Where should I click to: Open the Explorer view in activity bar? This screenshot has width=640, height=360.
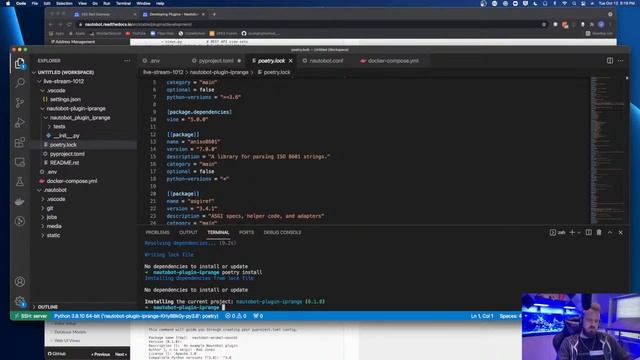point(20,63)
